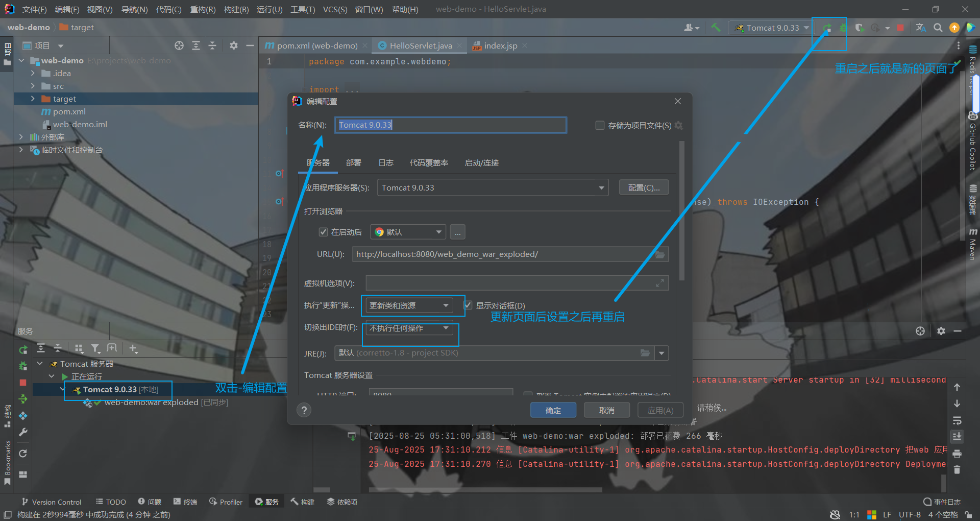
Task: Click the Apply button
Action: coord(660,410)
